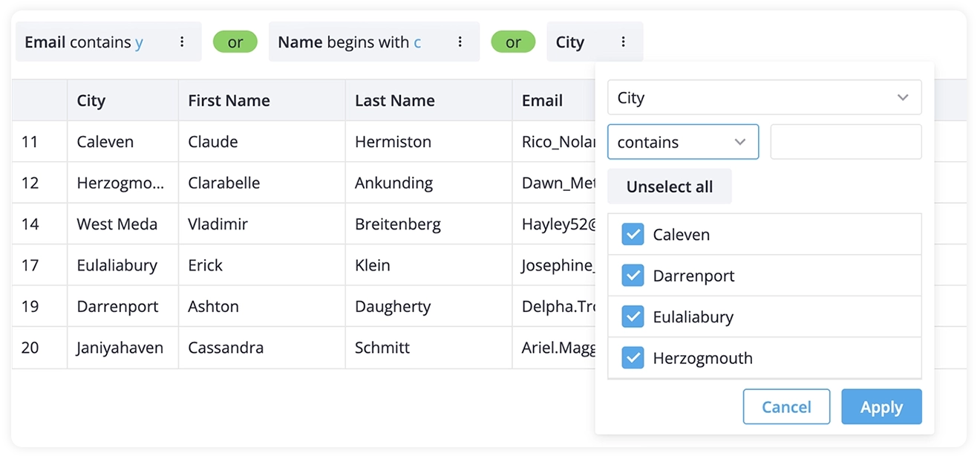The height and width of the screenshot is (468, 980).
Task: Uncheck the Caleven city checkbox
Action: [x=633, y=234]
